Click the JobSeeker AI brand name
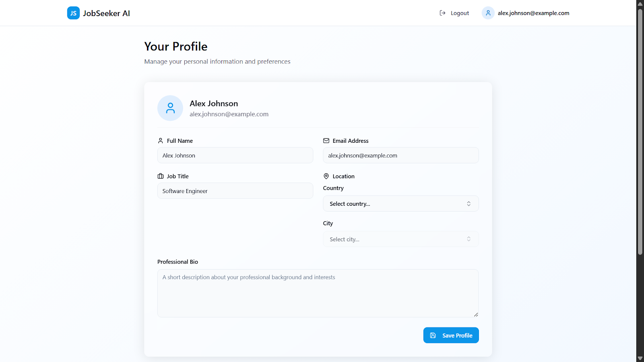Viewport: 644px width, 362px height. click(x=106, y=13)
